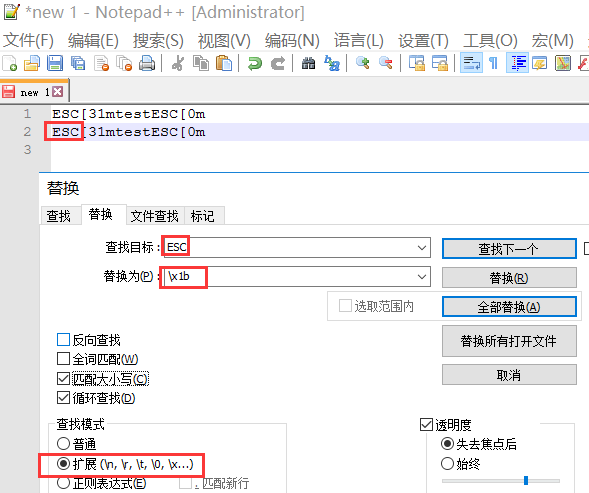Select 始终 transparency option
The image size is (589, 493).
[x=447, y=464]
